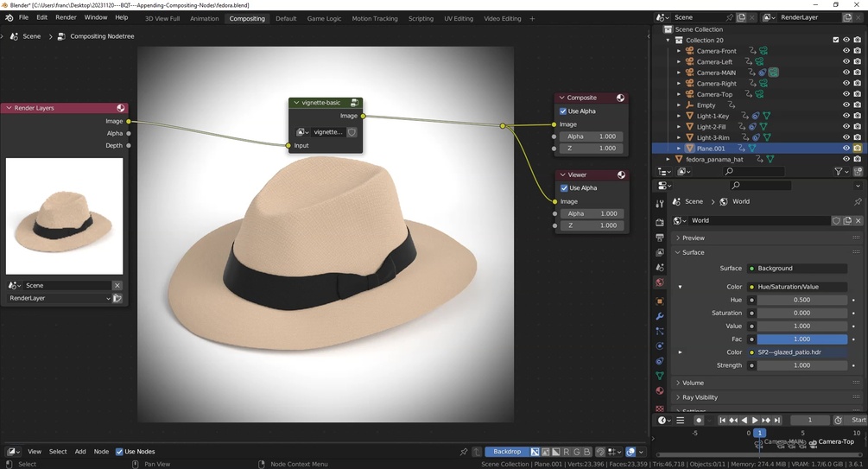Click the render icon beside RenderLayer dropdown
This screenshot has height=469, width=868.
[117, 298]
